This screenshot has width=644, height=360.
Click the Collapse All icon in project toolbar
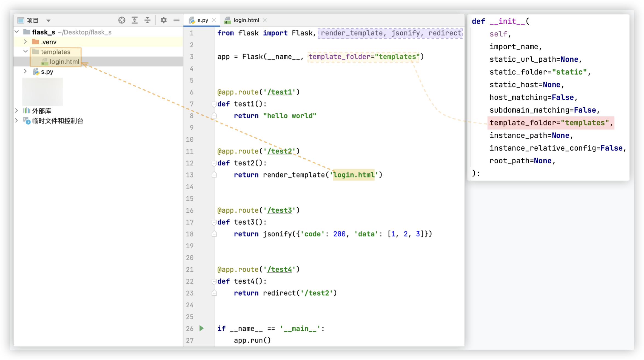pos(147,20)
